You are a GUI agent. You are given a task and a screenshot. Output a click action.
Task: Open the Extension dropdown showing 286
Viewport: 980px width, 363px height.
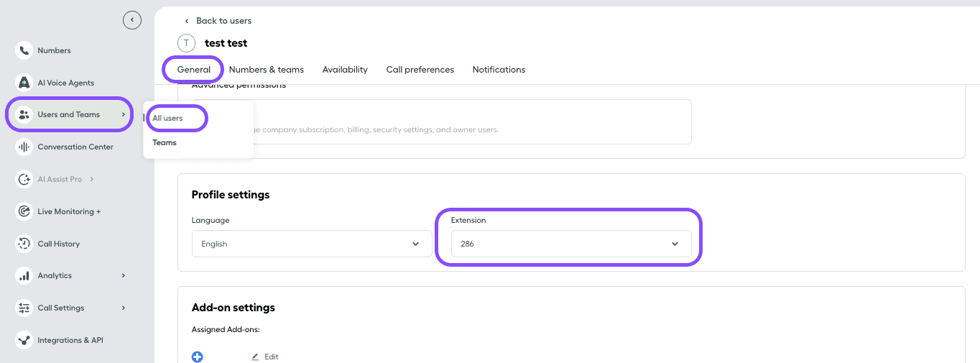click(x=571, y=244)
